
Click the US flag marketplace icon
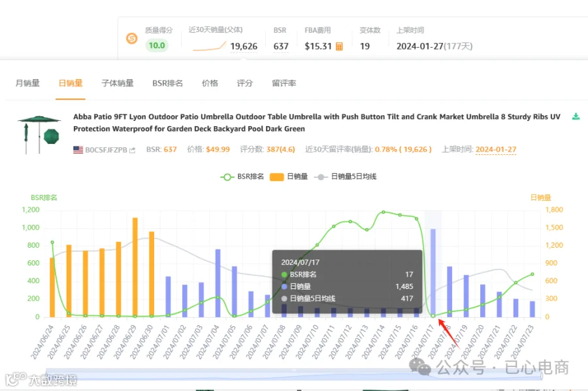tap(78, 150)
